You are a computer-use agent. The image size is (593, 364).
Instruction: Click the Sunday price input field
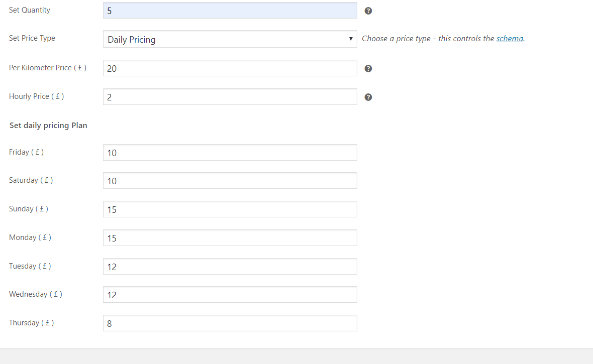(230, 209)
